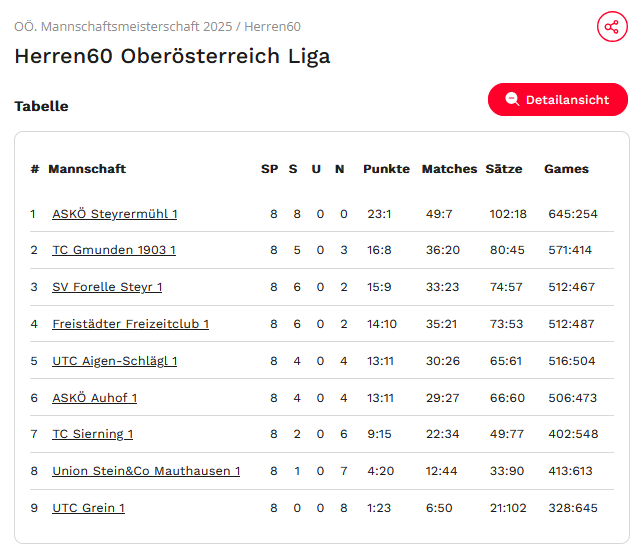Click the Herren60 Oberösterreich Liga heading
Image resolution: width=642 pixels, height=558 pixels.
click(x=172, y=56)
